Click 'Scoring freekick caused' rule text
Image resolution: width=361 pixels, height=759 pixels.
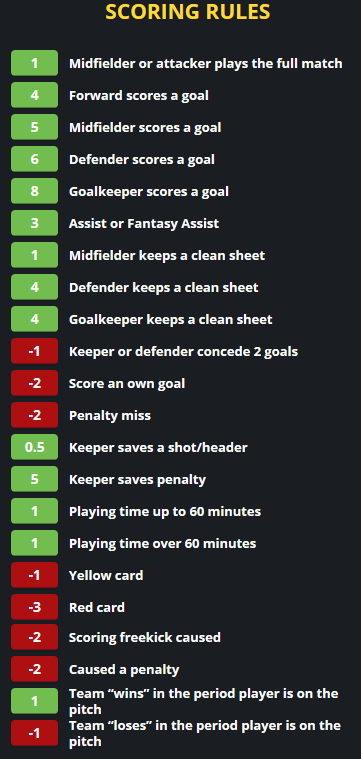click(x=145, y=638)
